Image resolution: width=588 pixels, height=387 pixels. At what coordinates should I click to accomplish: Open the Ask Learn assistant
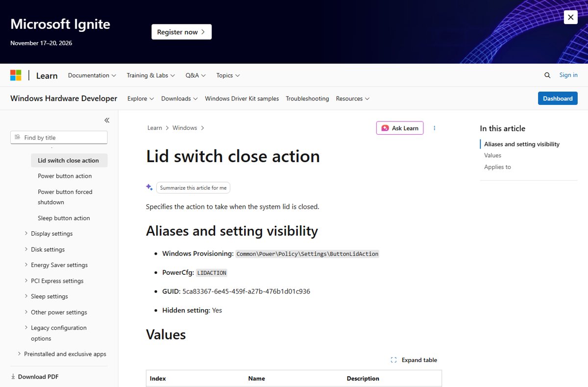400,128
